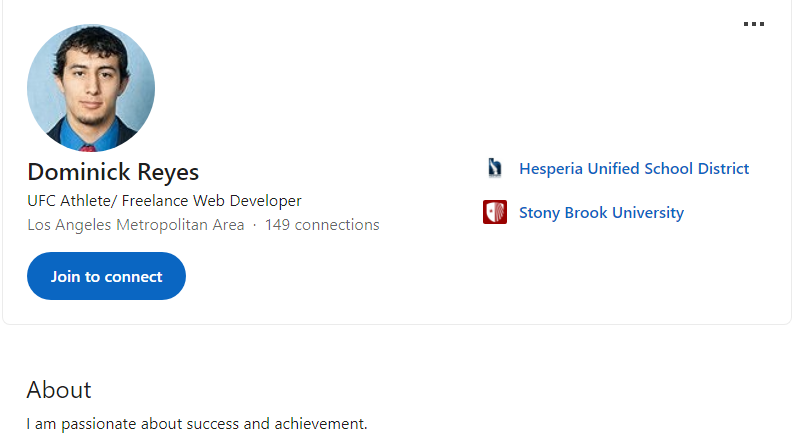Image resolution: width=794 pixels, height=441 pixels.
Task: Click the Join to connect button
Action: click(106, 276)
